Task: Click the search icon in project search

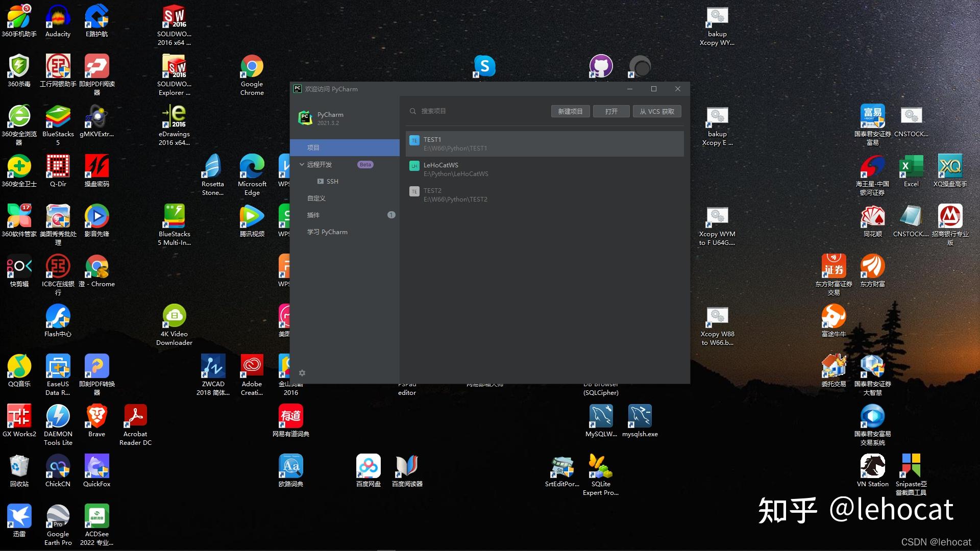Action: [x=412, y=111]
